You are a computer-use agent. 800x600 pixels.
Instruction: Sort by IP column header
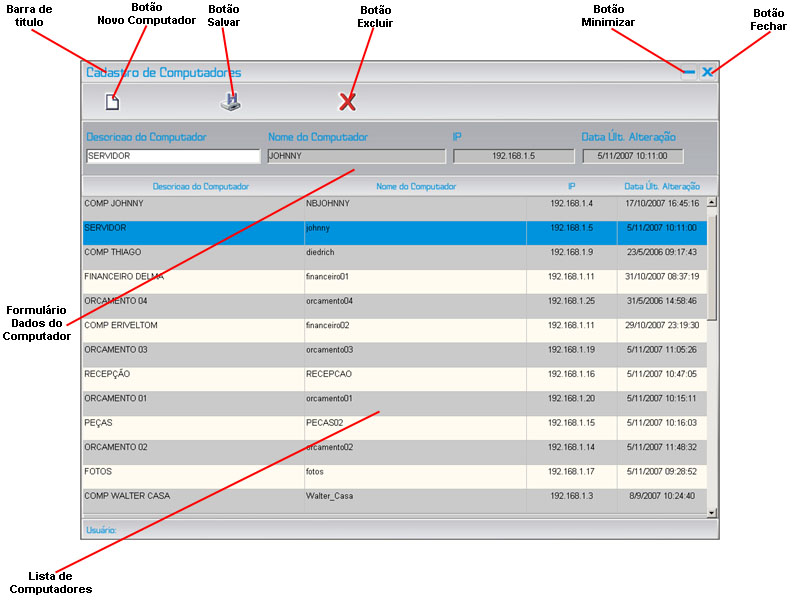tap(571, 186)
